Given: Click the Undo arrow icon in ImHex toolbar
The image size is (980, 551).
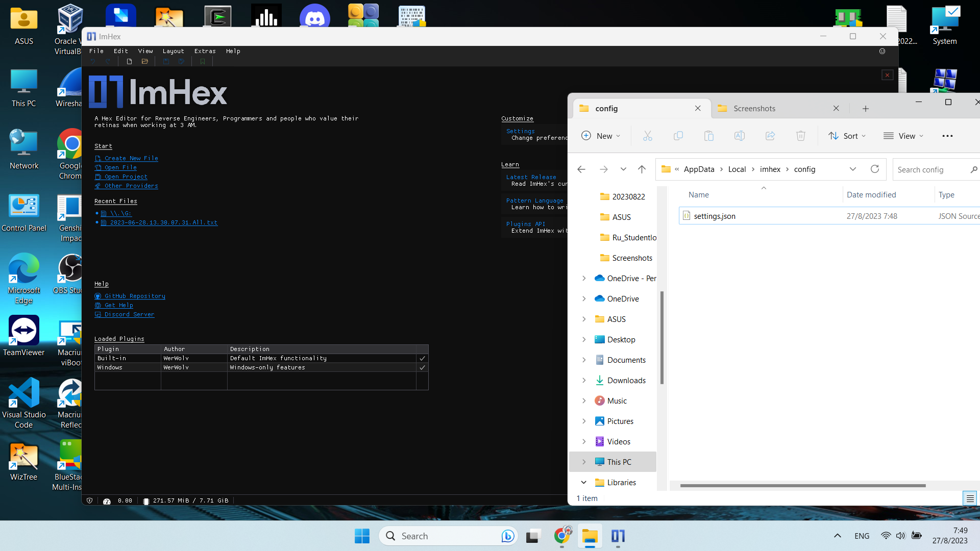Looking at the screenshot, I should pyautogui.click(x=93, y=61).
